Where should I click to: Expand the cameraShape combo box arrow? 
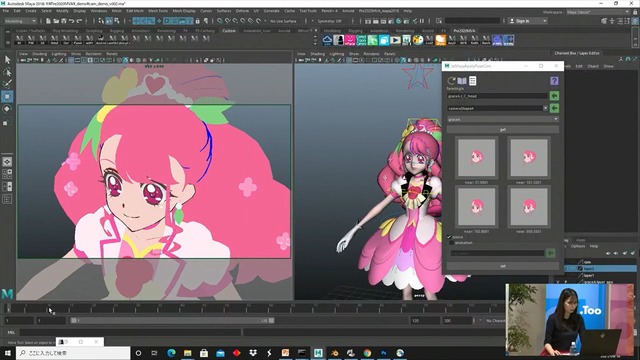click(x=545, y=108)
